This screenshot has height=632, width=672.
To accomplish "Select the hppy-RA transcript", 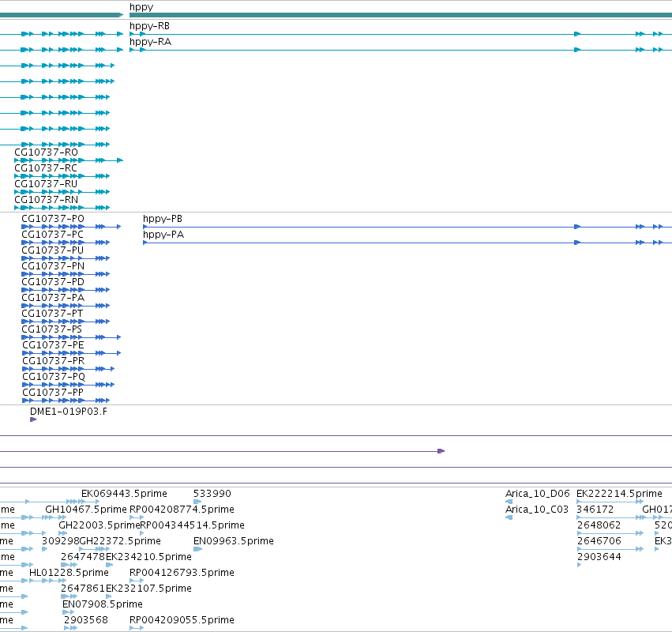I will click(x=150, y=42).
